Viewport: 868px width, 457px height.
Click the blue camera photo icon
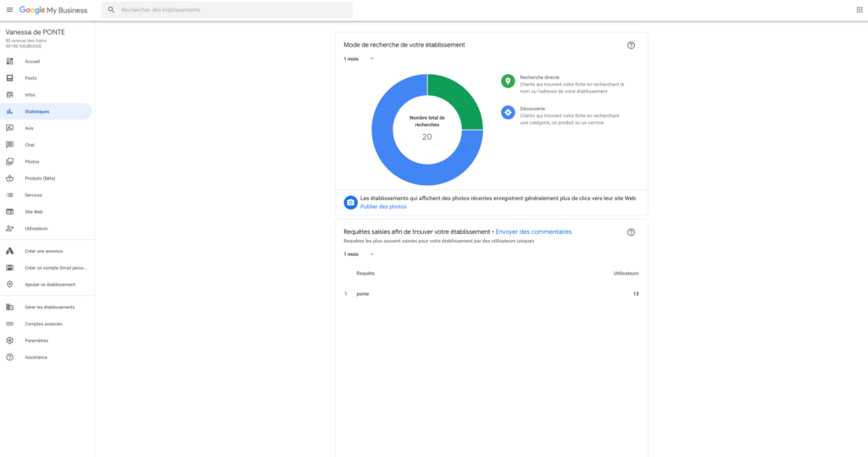(x=350, y=202)
